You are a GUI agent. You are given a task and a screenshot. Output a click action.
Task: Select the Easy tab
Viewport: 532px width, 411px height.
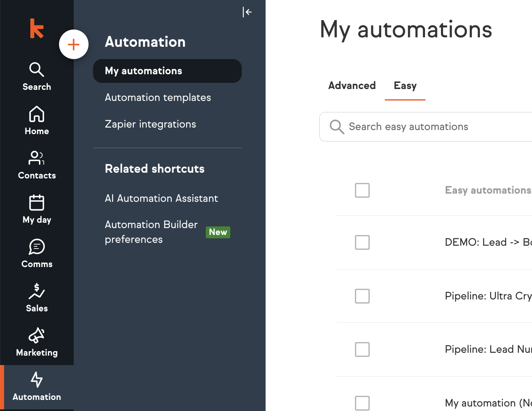click(x=405, y=86)
